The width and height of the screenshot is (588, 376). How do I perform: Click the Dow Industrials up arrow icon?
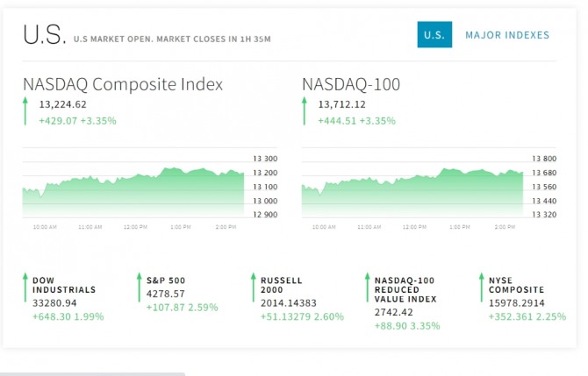pyautogui.click(x=25, y=287)
